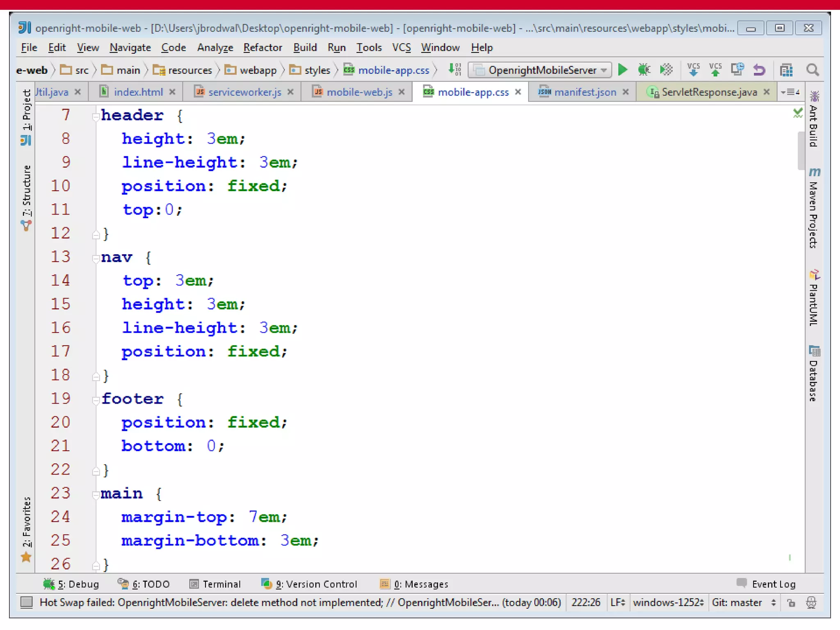This screenshot has height=630, width=840.
Task: Start debugging with the bug icon
Action: click(x=644, y=70)
